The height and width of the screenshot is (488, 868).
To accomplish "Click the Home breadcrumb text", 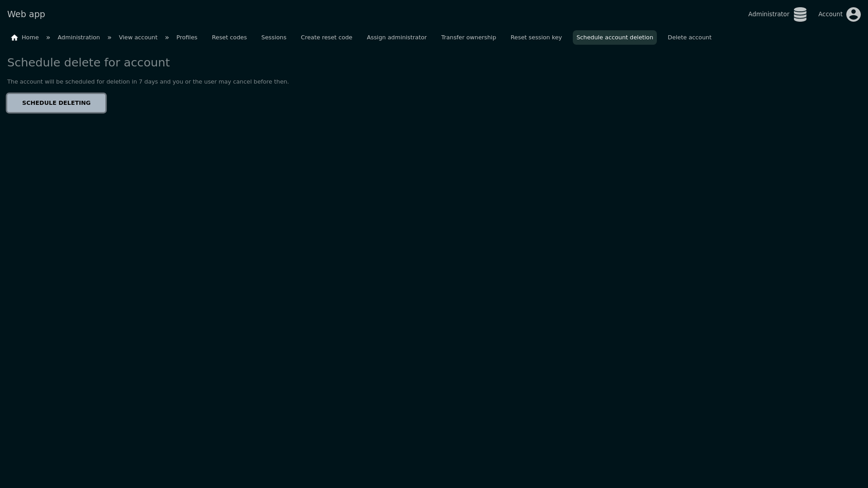I will [x=30, y=38].
